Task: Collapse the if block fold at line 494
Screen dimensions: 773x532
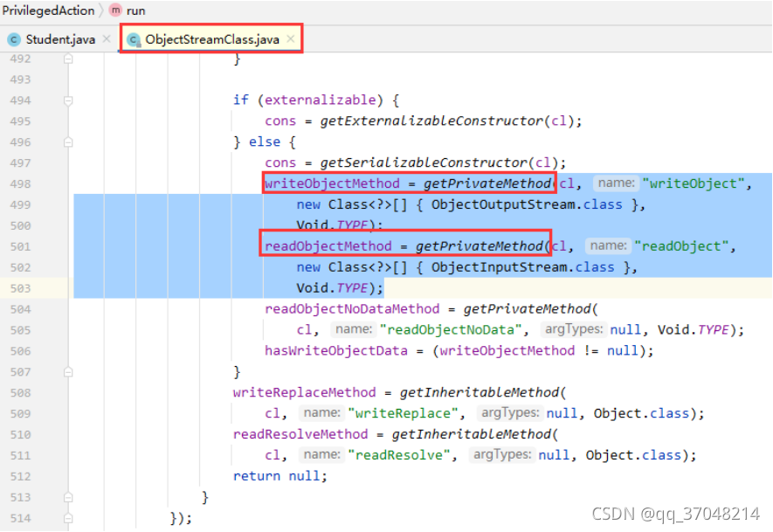Action: click(68, 100)
